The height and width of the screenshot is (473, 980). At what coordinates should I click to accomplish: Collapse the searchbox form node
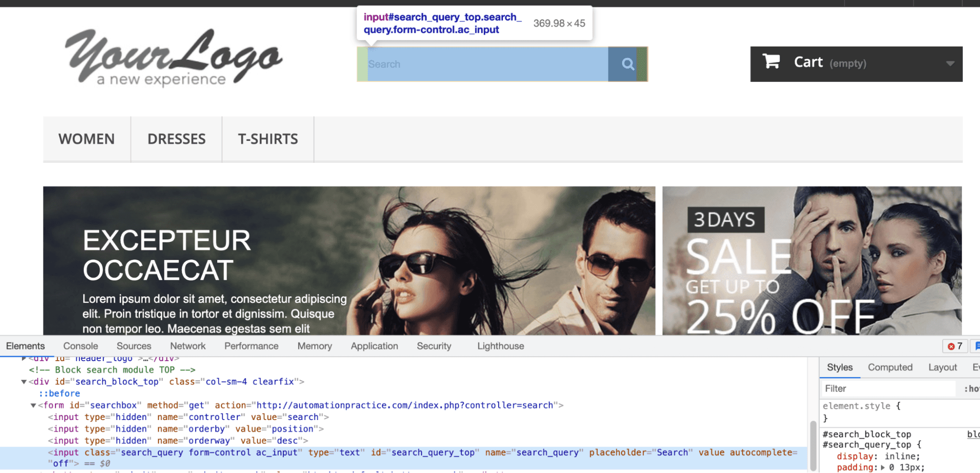tap(33, 405)
